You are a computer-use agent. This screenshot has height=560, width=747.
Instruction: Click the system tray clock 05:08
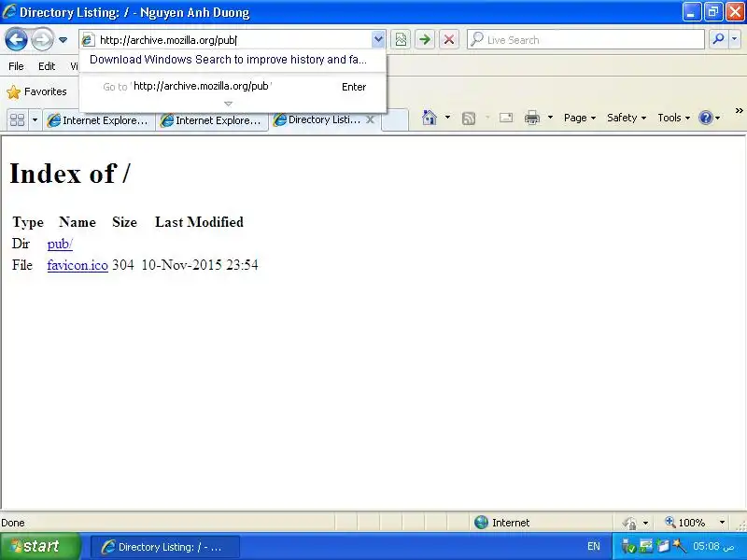pos(713,546)
